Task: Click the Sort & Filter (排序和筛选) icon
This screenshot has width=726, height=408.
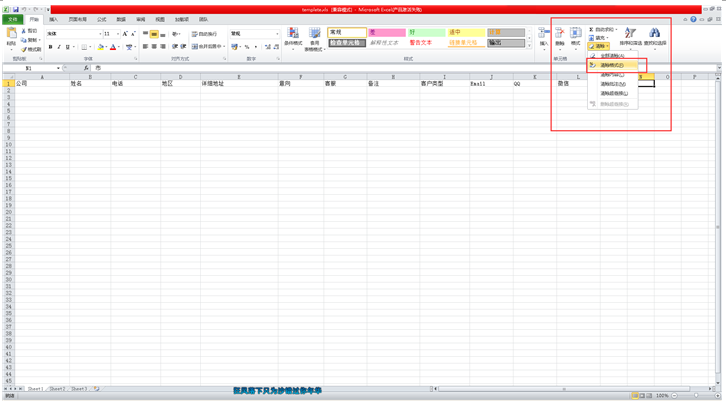Action: click(630, 36)
